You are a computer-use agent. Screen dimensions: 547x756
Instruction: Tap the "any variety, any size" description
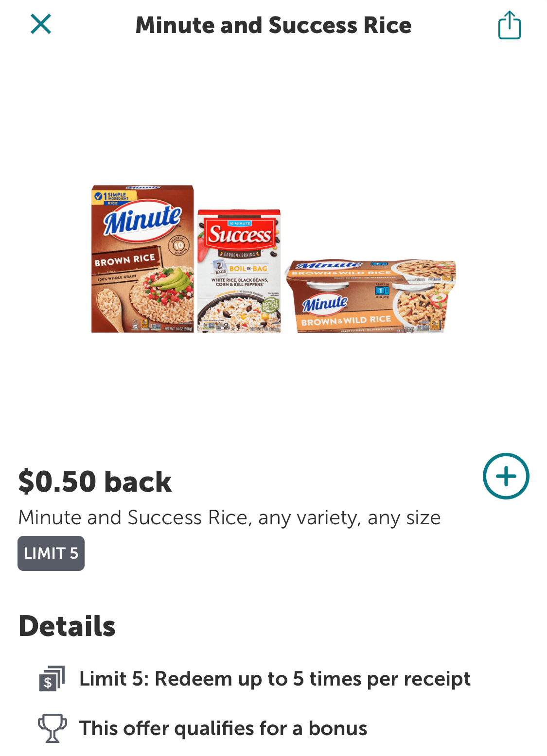click(x=349, y=518)
